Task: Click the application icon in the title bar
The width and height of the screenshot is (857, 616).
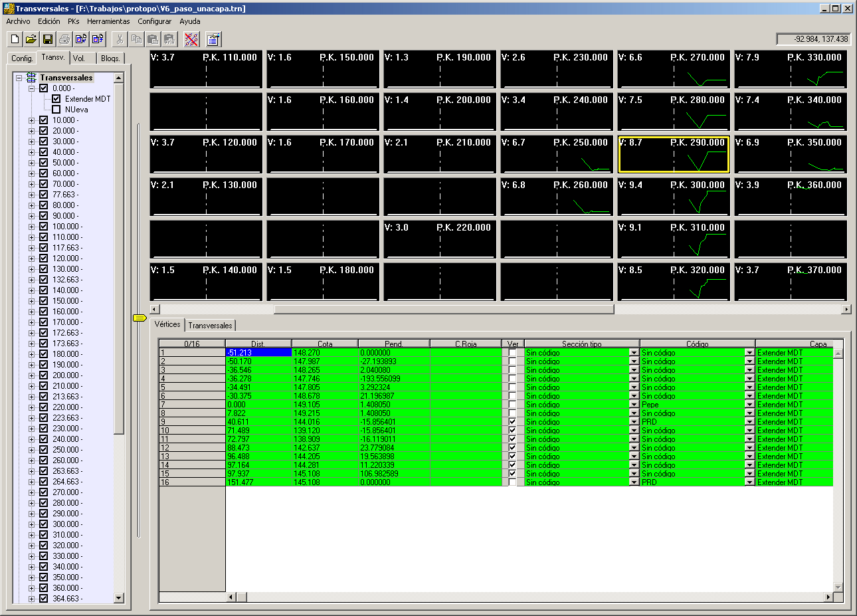Action: click(9, 9)
